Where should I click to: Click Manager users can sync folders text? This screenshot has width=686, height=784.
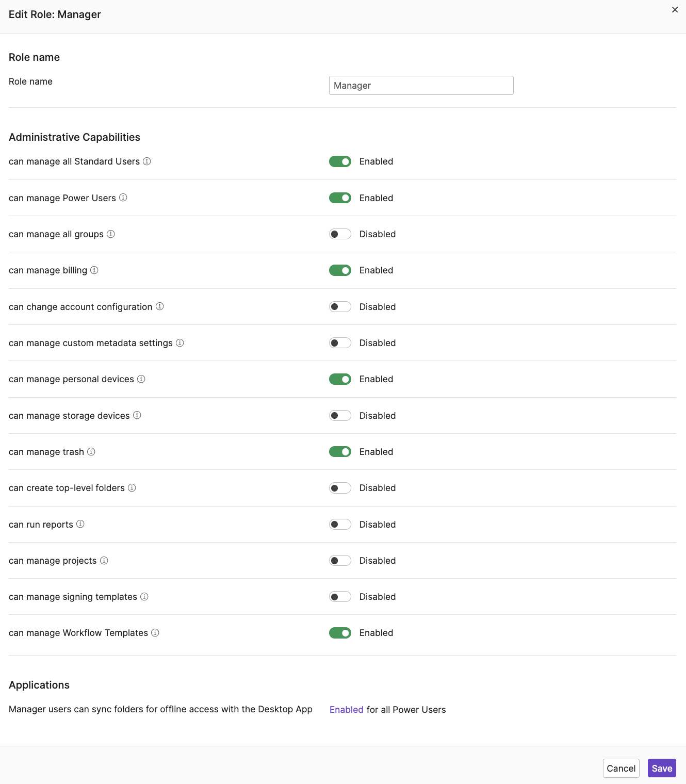click(x=160, y=709)
